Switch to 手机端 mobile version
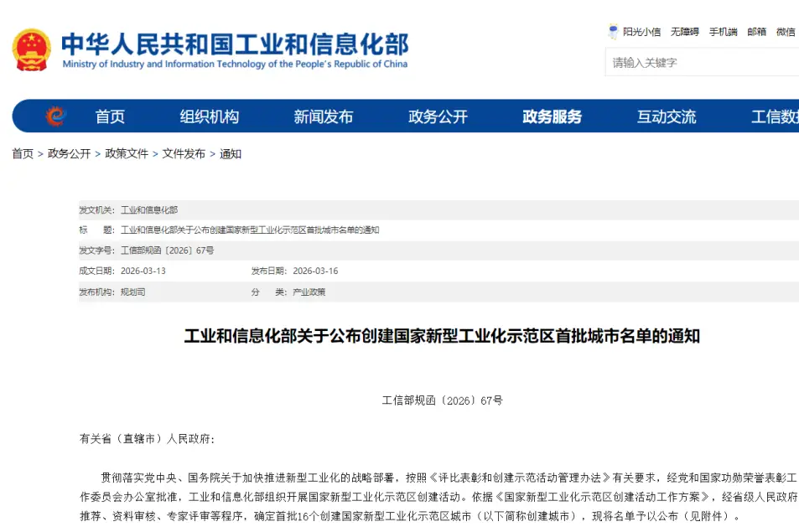Screen dimensions: 799x532 [x=723, y=32]
